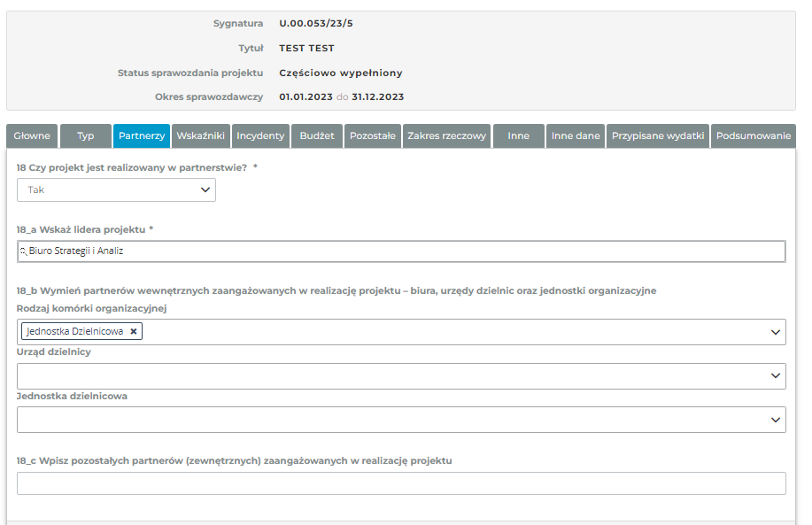This screenshot has width=812, height=525.
Task: Switch to the Budżet tab
Action: [x=317, y=136]
